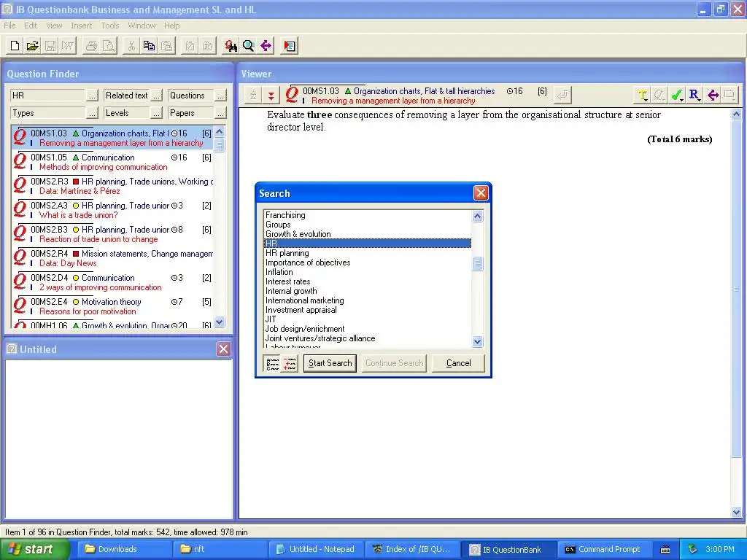Open the Help menu

click(x=172, y=26)
